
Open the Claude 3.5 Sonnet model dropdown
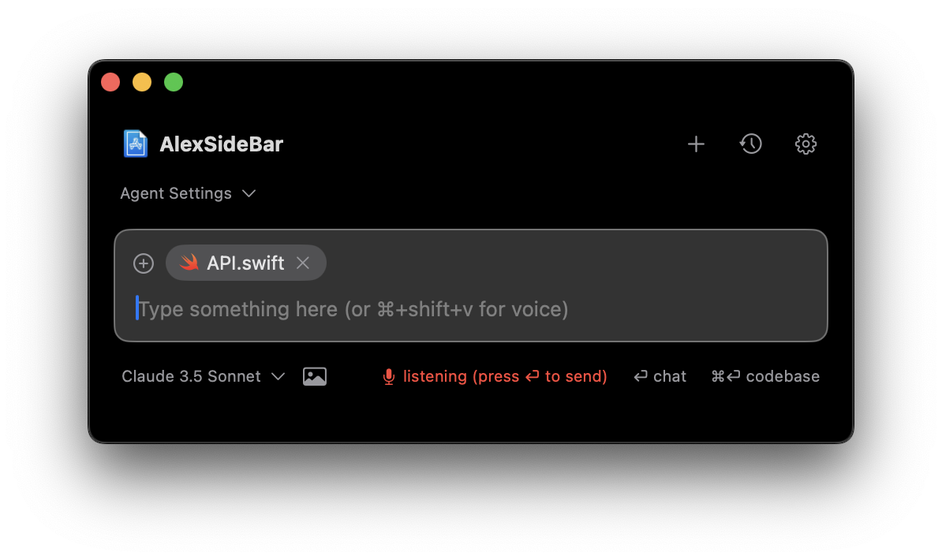(x=202, y=376)
